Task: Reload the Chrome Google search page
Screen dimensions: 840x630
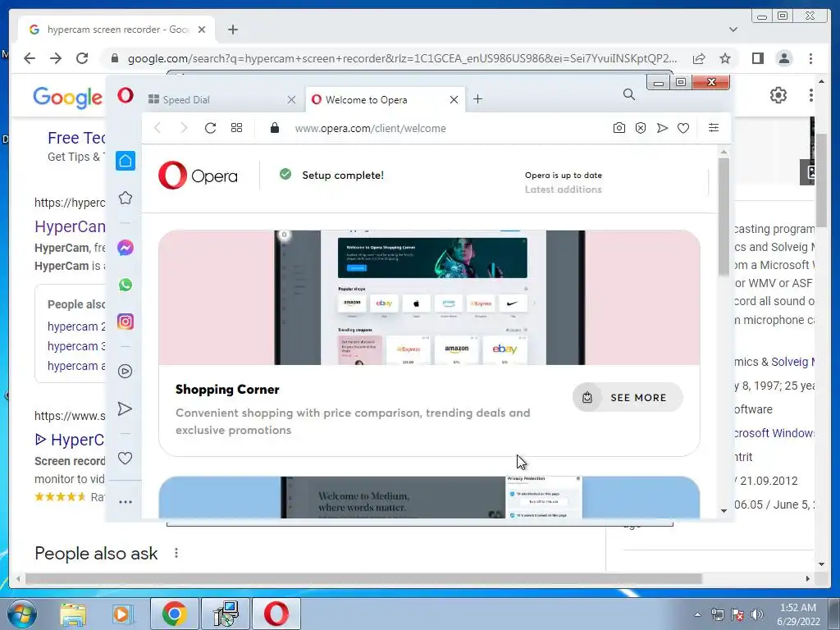Action: click(82, 58)
